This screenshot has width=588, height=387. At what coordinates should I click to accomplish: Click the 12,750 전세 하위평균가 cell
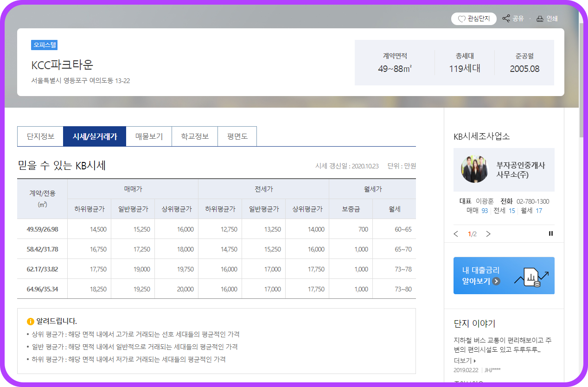220,229
